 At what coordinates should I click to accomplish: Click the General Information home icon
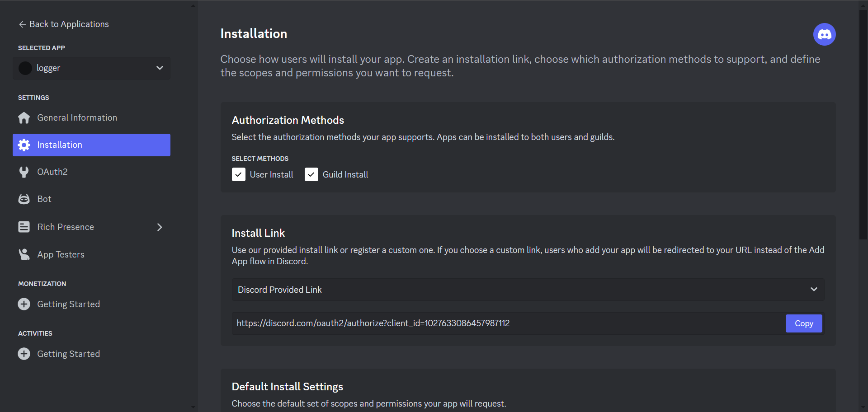click(x=24, y=118)
